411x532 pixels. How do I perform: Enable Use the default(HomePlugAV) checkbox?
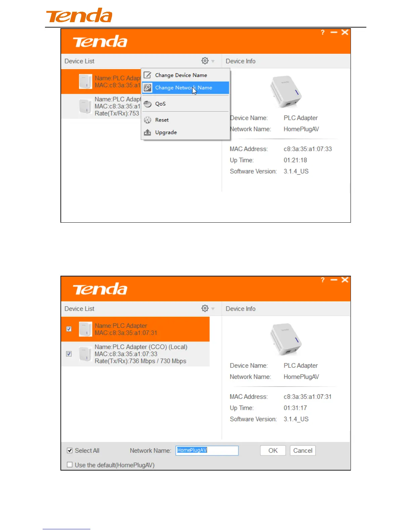click(70, 465)
